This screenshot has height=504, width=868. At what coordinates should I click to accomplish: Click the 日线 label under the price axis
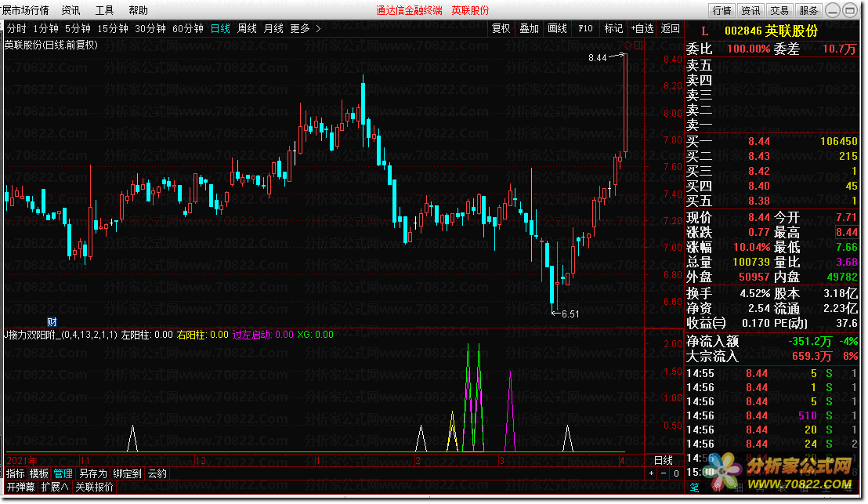click(664, 460)
